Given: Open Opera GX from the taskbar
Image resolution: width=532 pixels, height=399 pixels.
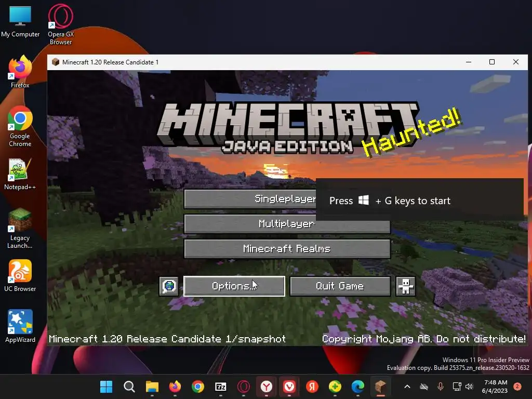Looking at the screenshot, I should (x=244, y=387).
